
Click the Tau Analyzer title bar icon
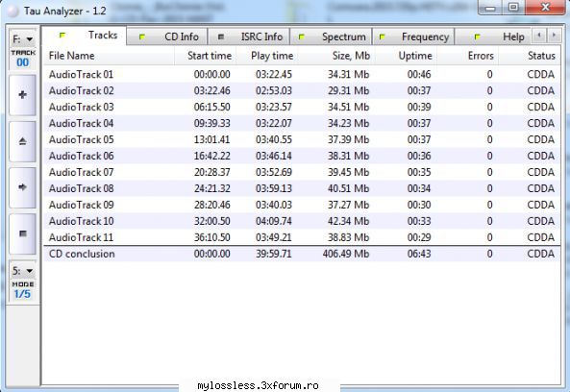coord(13,12)
